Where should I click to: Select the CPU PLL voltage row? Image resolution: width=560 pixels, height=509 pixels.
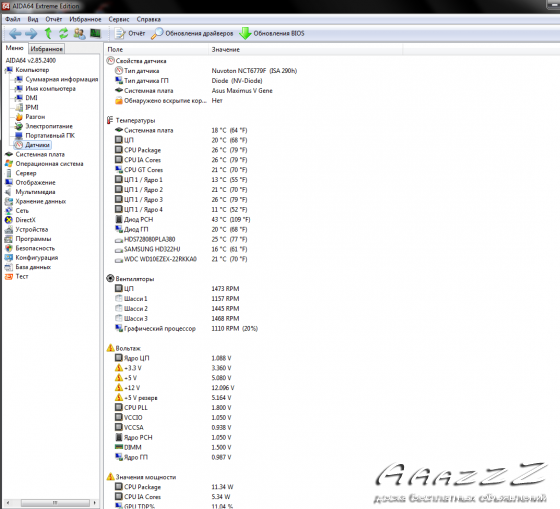173,408
